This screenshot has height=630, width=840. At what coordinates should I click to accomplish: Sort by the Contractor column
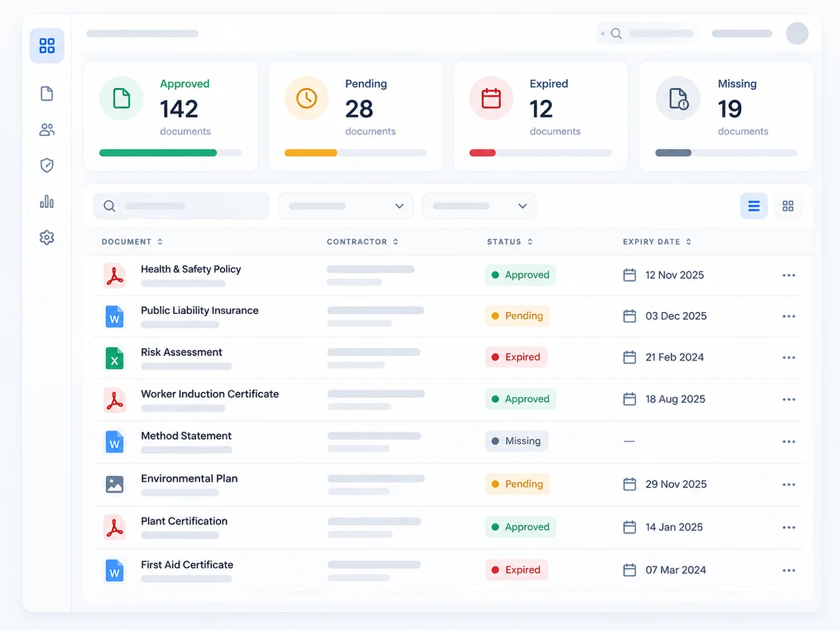(363, 241)
